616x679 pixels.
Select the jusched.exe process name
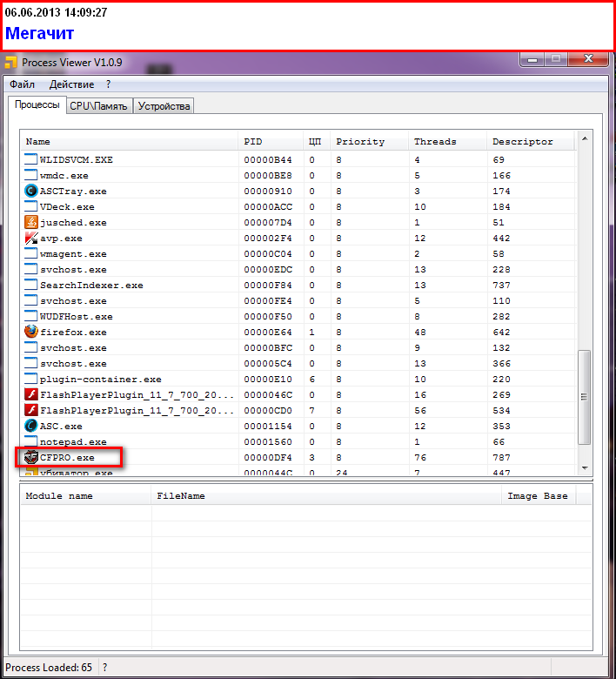click(x=73, y=222)
